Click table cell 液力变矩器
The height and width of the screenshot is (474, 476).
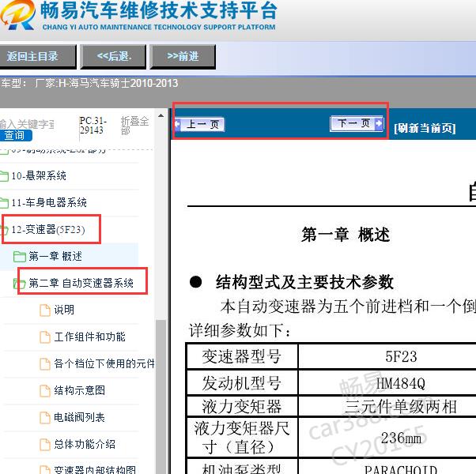242,406
